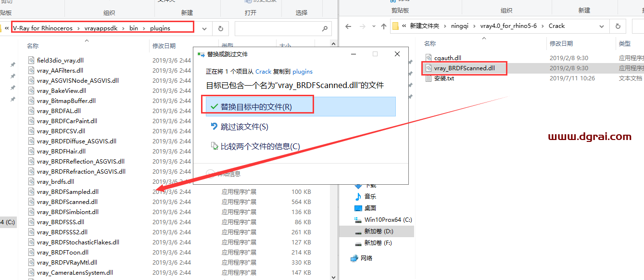Choose 跳过该文件(S) to skip the file
The width and height of the screenshot is (644, 280).
coord(244,127)
